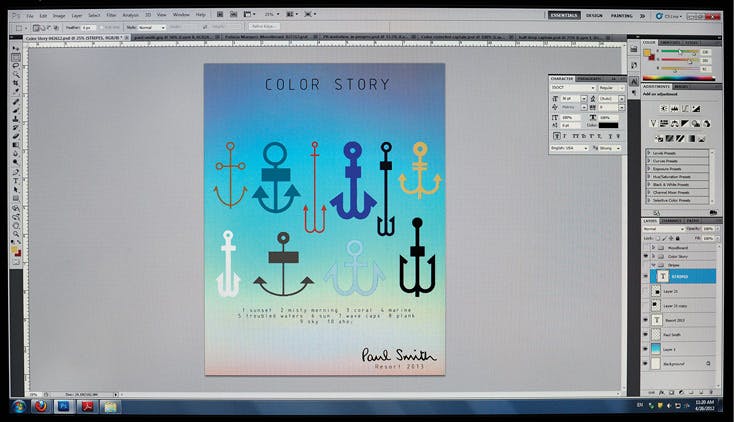Open the Image menu
Screen dimensions: 750x422
(59, 15)
